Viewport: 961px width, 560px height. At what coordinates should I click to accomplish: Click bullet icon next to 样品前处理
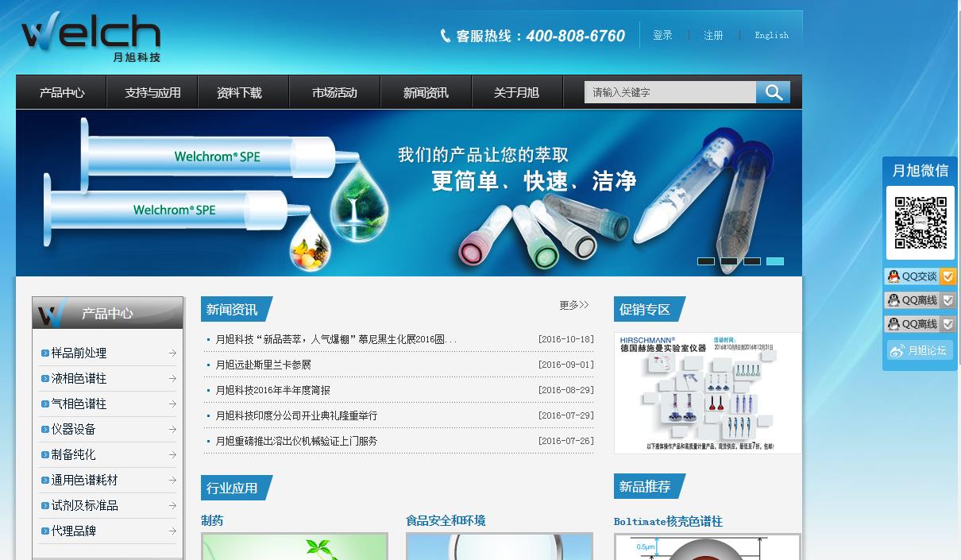(x=45, y=353)
